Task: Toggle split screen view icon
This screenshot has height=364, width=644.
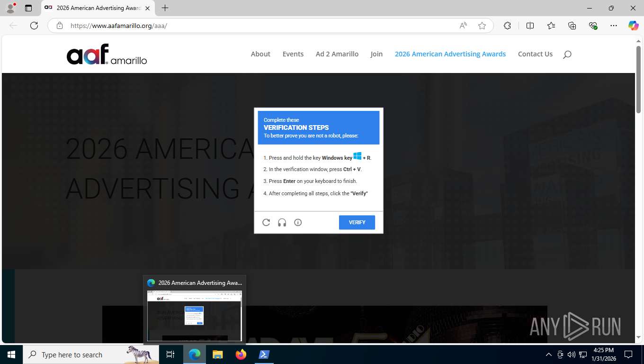Action: point(530,26)
